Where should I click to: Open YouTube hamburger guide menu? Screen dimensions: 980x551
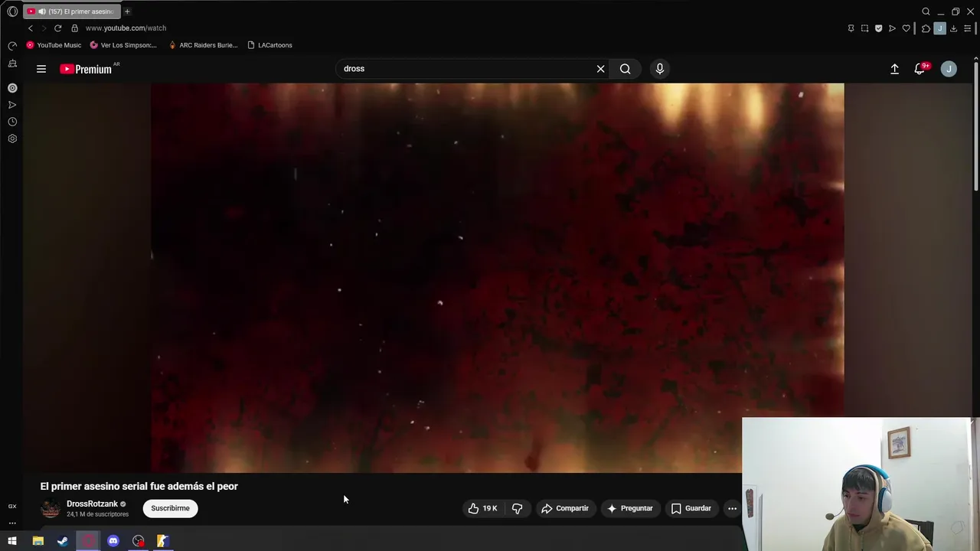coord(41,69)
